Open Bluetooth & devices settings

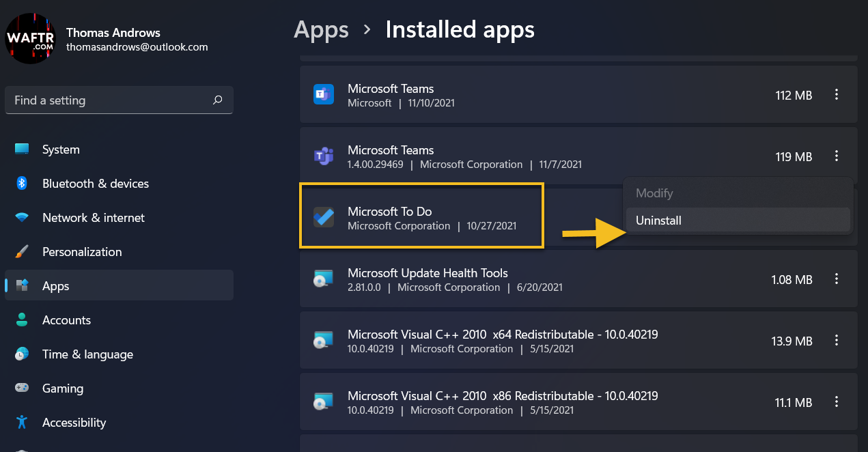[119, 184]
